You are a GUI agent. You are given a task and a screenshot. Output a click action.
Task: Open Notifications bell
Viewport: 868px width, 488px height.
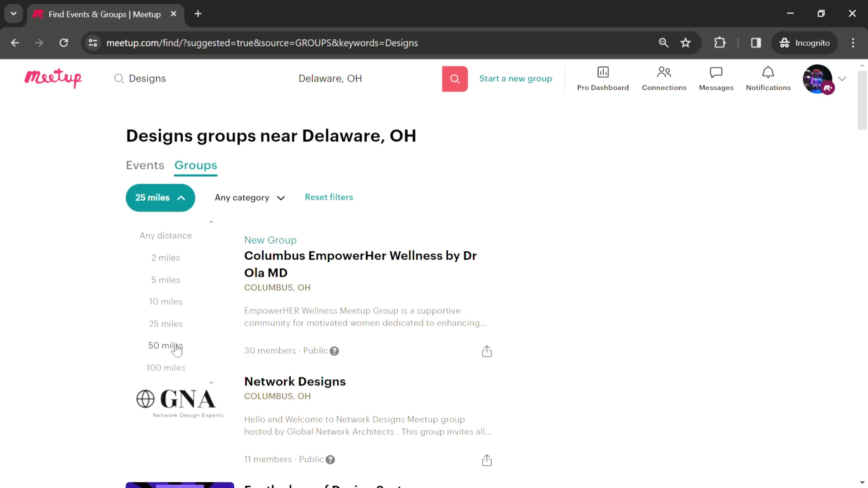(768, 79)
